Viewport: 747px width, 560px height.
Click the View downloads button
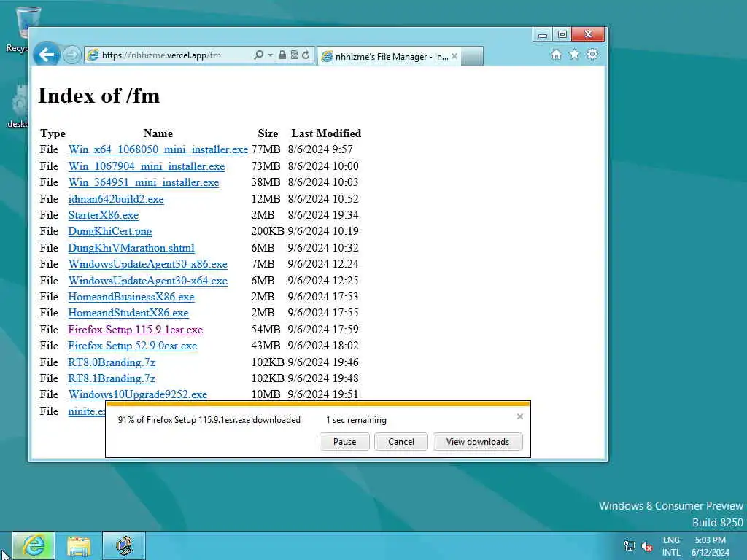pyautogui.click(x=477, y=442)
